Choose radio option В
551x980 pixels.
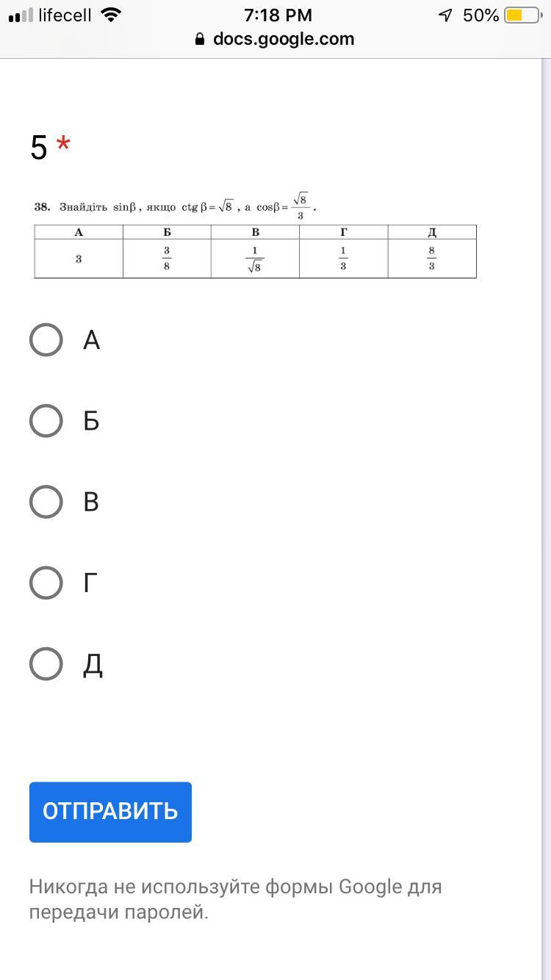pos(46,502)
